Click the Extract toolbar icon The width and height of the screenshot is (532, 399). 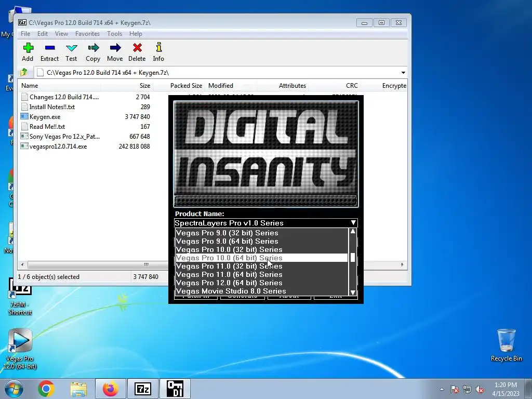point(49,52)
